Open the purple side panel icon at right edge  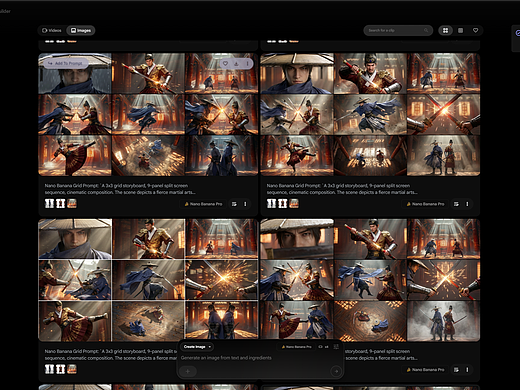point(517,33)
